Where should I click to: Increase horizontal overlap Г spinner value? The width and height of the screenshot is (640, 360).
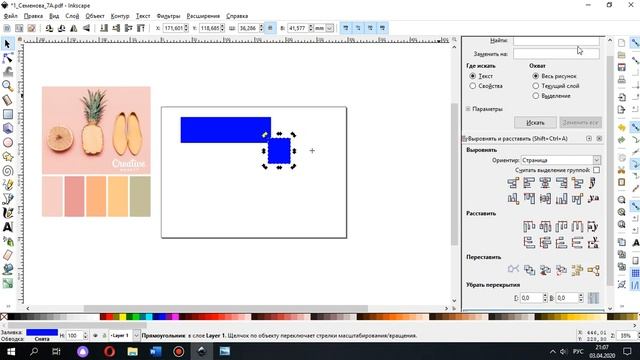[545, 296]
